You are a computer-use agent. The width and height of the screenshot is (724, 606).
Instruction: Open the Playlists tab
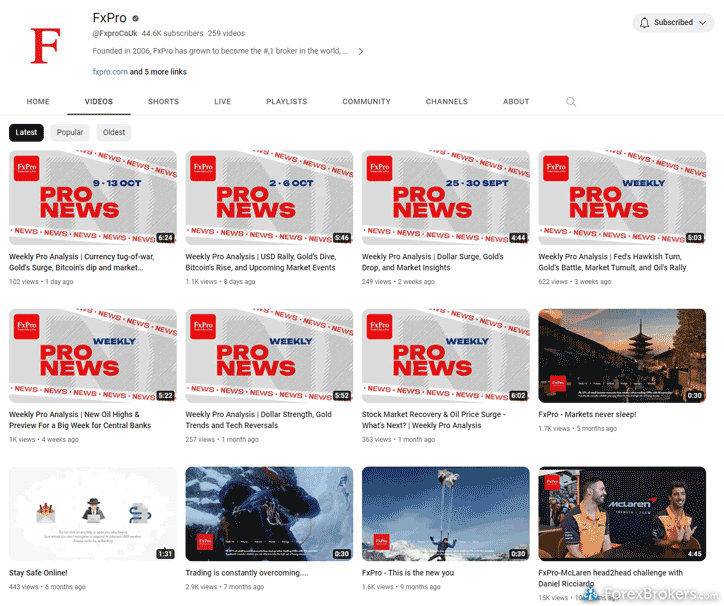(x=286, y=101)
